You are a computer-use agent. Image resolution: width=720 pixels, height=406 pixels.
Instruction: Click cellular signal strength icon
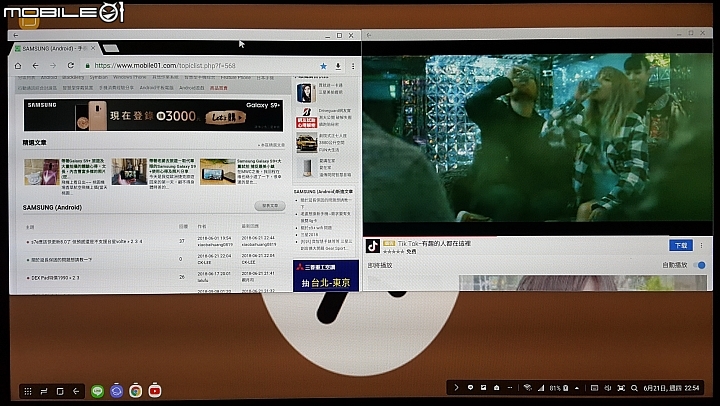point(541,388)
